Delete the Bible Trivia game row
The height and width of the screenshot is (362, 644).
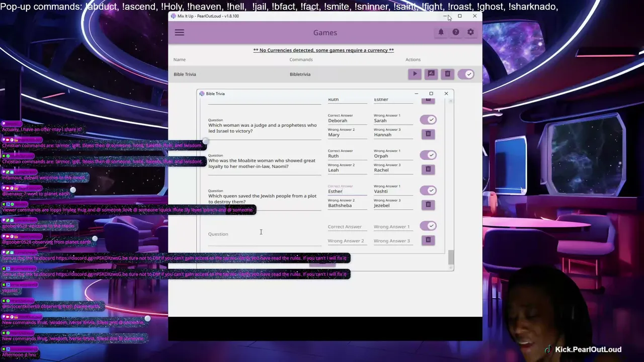tap(447, 74)
